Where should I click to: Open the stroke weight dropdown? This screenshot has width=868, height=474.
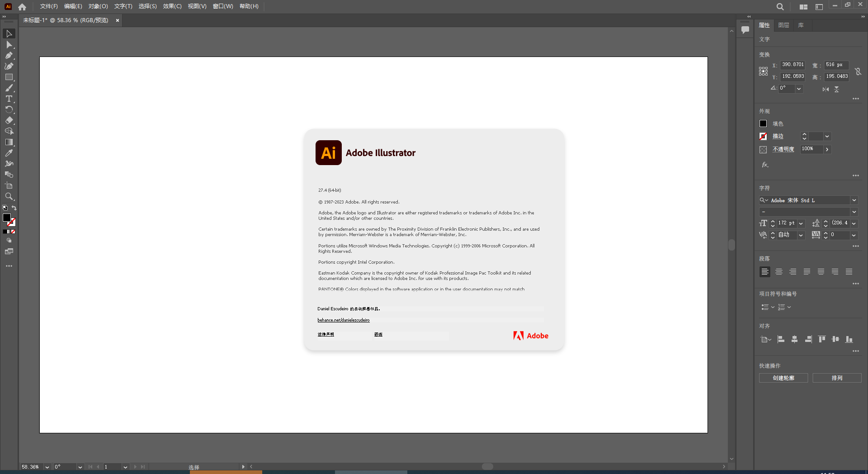pyautogui.click(x=827, y=136)
